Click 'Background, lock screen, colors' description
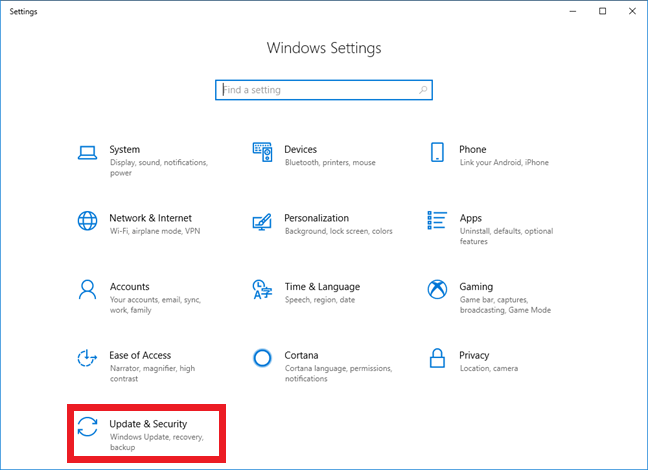The height and width of the screenshot is (470, 648). coord(338,231)
